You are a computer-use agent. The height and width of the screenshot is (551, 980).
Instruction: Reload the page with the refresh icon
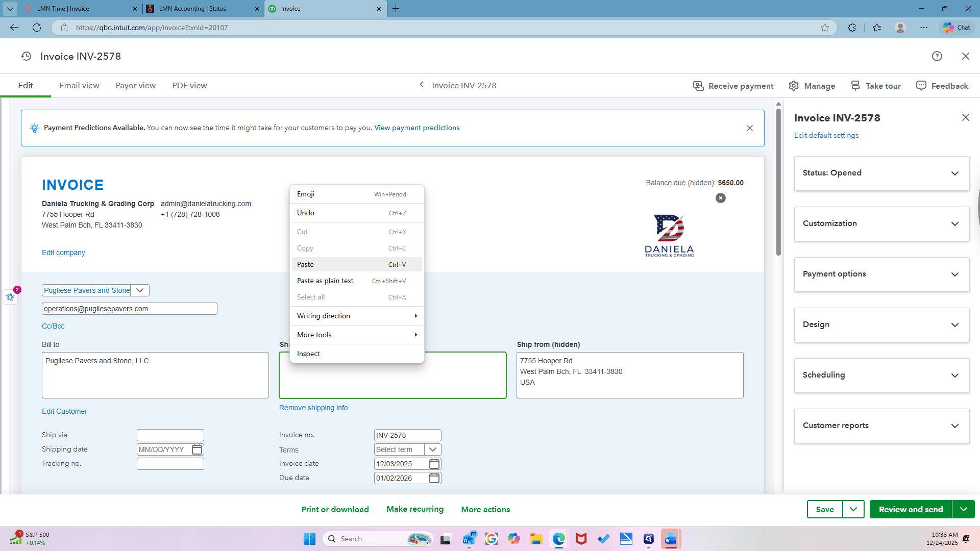click(x=37, y=28)
